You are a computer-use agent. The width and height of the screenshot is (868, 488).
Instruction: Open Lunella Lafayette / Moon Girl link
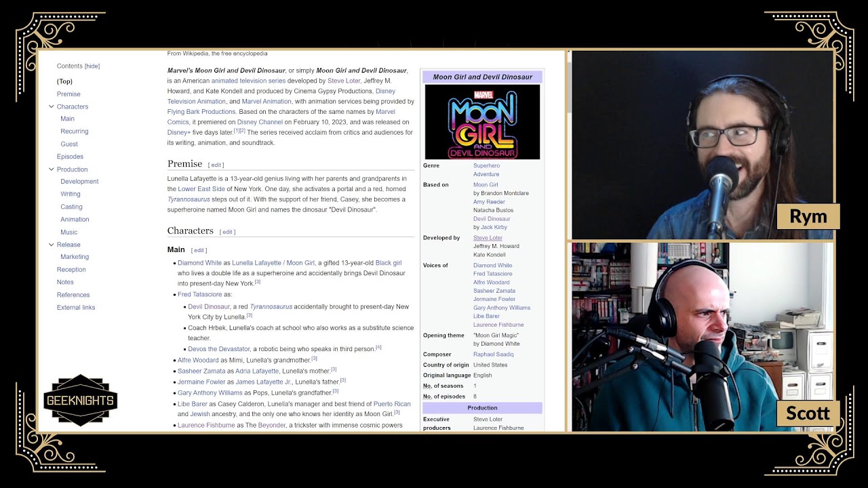[273, 263]
